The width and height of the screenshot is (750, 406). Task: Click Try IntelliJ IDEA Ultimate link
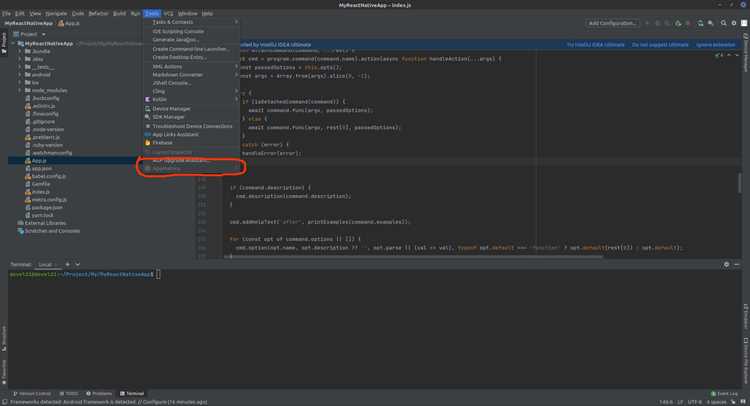(x=596, y=44)
